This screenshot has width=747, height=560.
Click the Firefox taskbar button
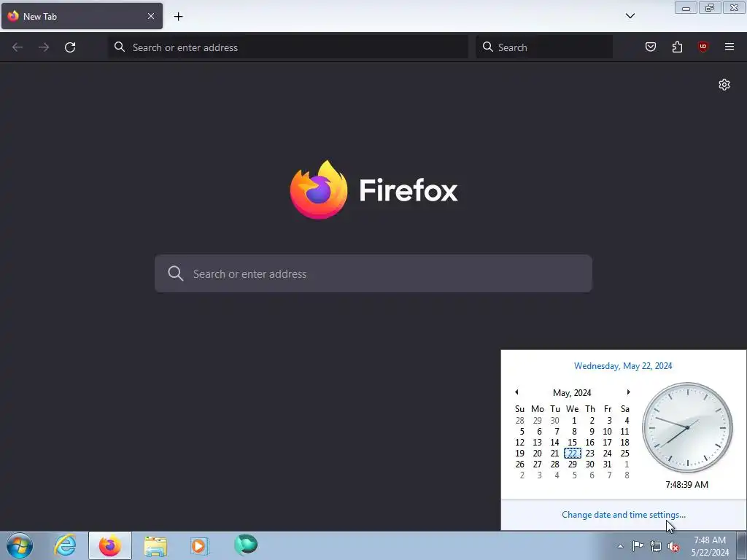(110, 545)
